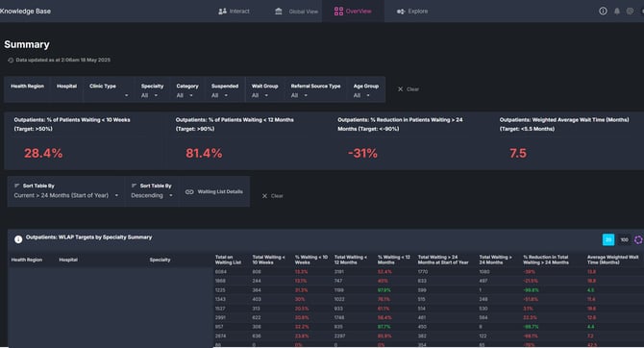Click the 1022 cell in table
The height and width of the screenshot is (348, 644).
339,299
